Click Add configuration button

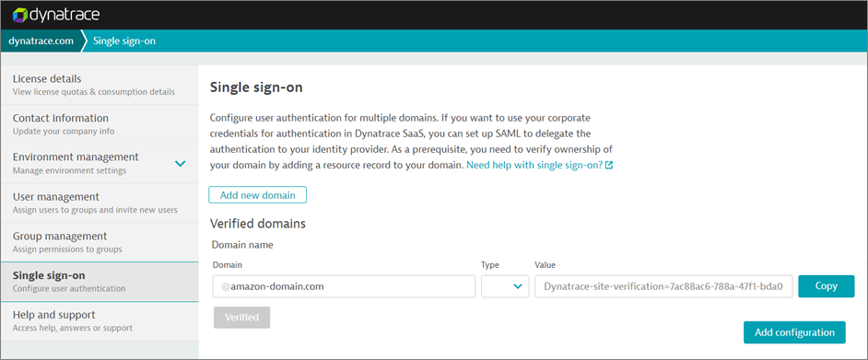794,332
